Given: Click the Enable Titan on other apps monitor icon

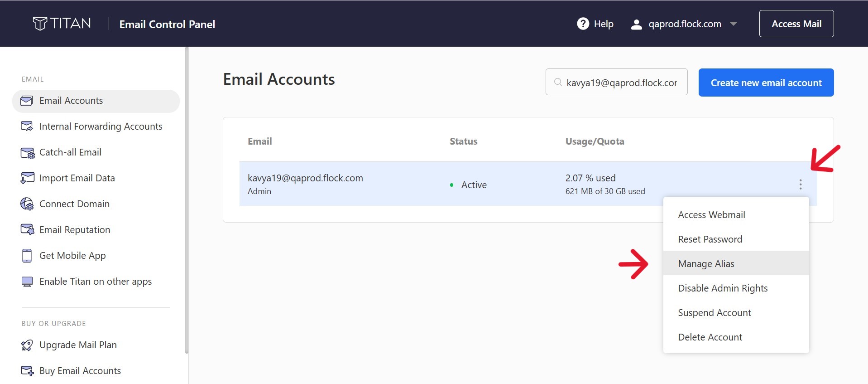Looking at the screenshot, I should (x=27, y=282).
